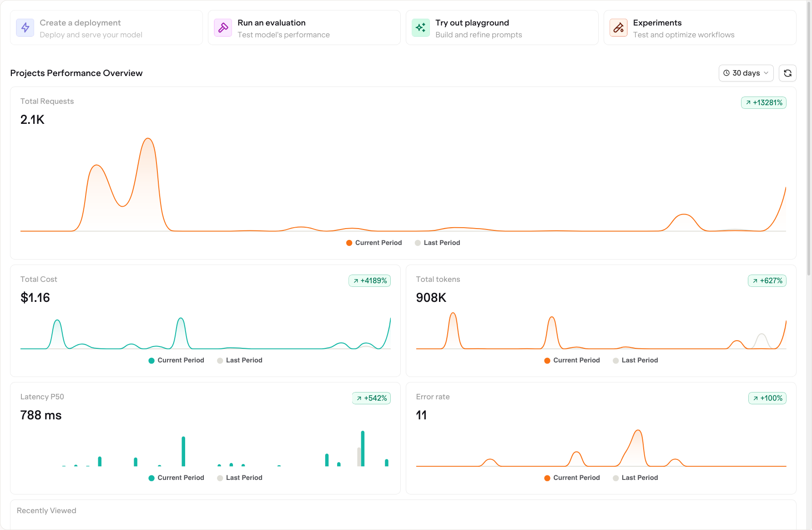Toggle Last Period in the Error rate legend
The image size is (812, 530).
pos(635,478)
